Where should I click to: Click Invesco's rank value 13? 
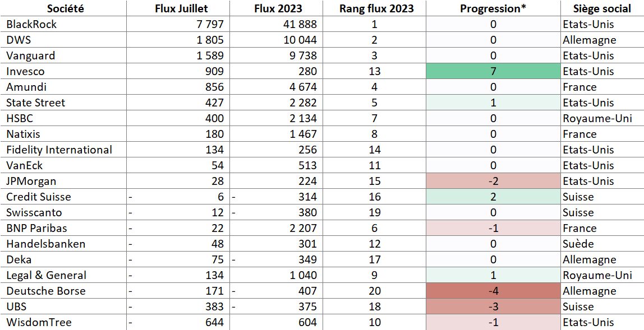pyautogui.click(x=375, y=71)
